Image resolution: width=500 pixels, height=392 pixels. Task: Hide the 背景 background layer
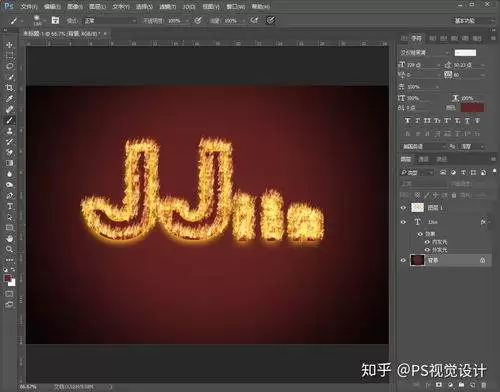point(403,260)
